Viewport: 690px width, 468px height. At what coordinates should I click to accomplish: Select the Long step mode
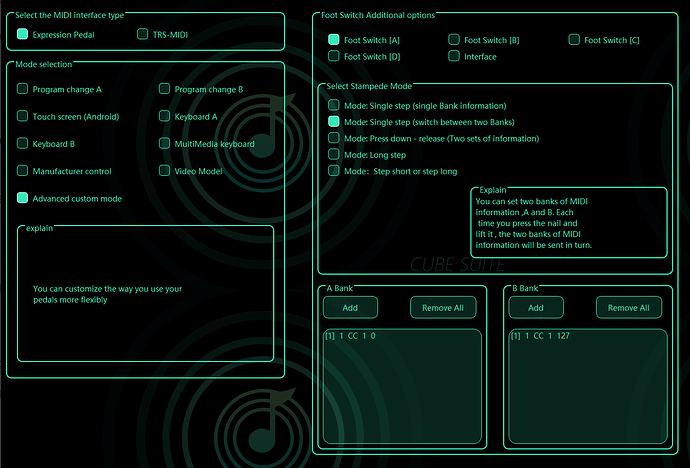tap(334, 154)
